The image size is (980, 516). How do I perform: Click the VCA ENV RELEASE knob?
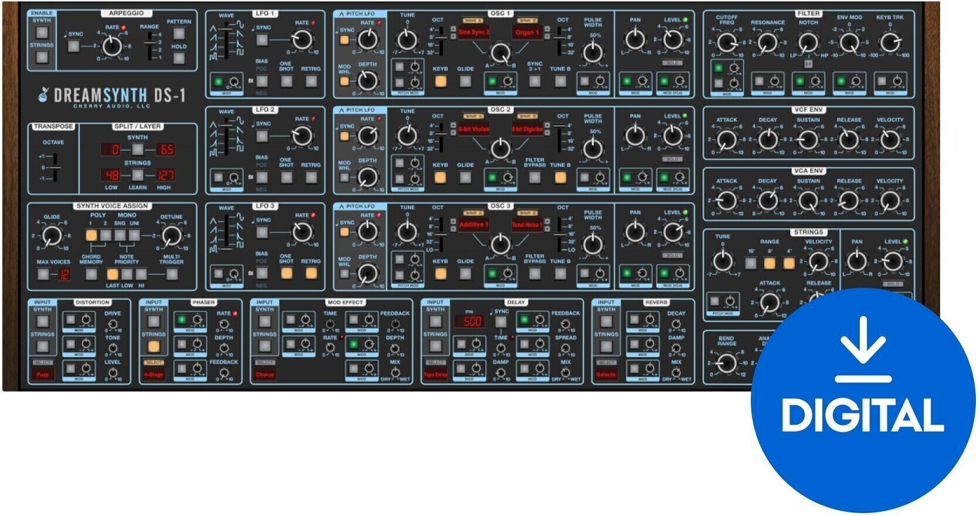click(849, 201)
